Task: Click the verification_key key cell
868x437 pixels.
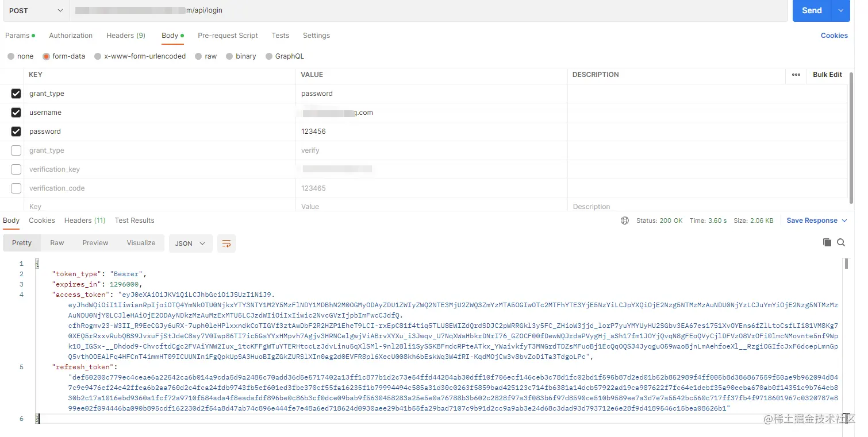Action: pos(160,169)
